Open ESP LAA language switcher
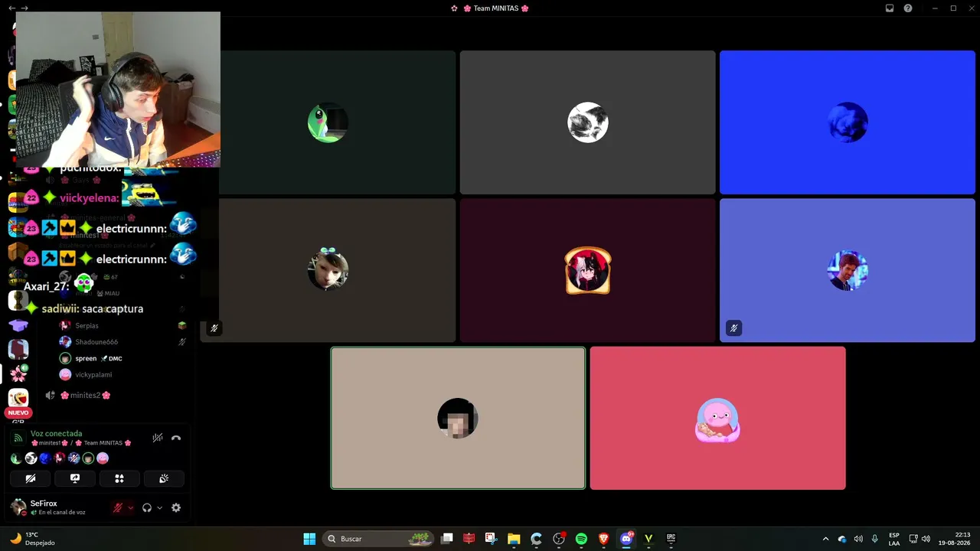The width and height of the screenshot is (980, 551). click(894, 539)
